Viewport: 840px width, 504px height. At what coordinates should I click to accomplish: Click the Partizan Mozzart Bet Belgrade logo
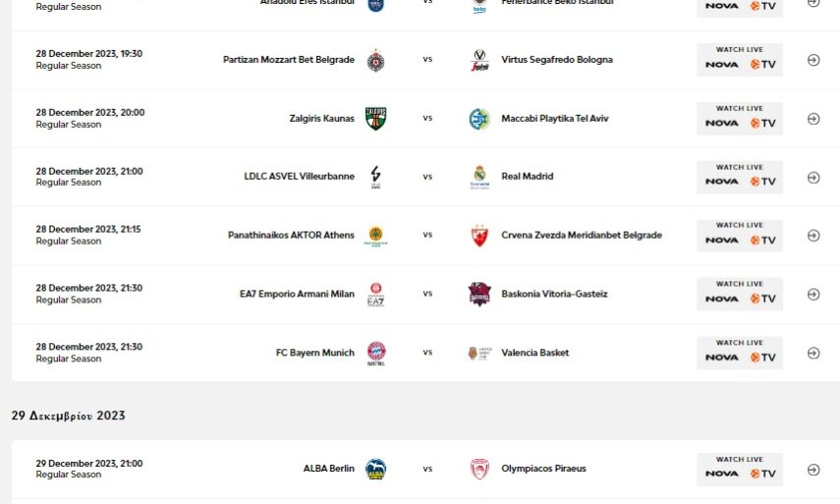[375, 60]
